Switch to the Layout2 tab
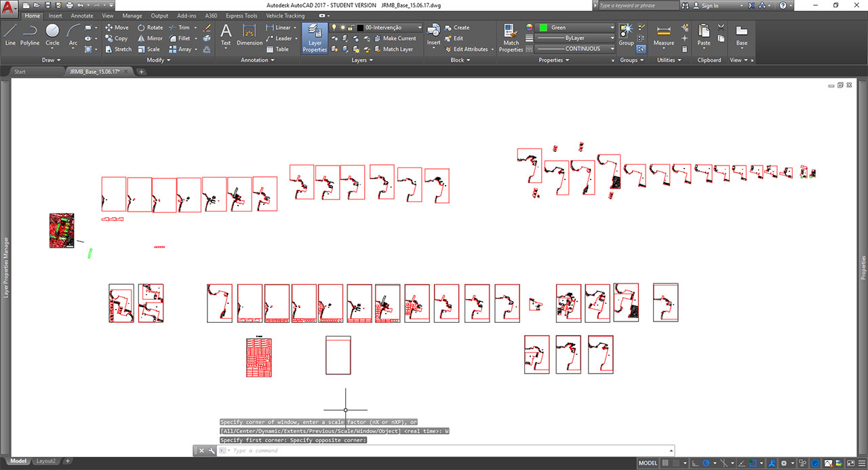Image resolution: width=868 pixels, height=470 pixels. [46, 461]
